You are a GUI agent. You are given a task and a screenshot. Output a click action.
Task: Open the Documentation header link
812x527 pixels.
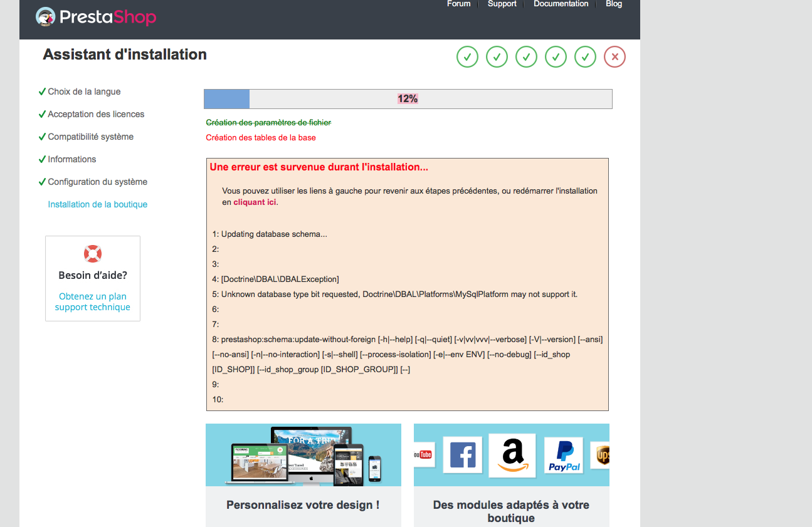click(561, 4)
